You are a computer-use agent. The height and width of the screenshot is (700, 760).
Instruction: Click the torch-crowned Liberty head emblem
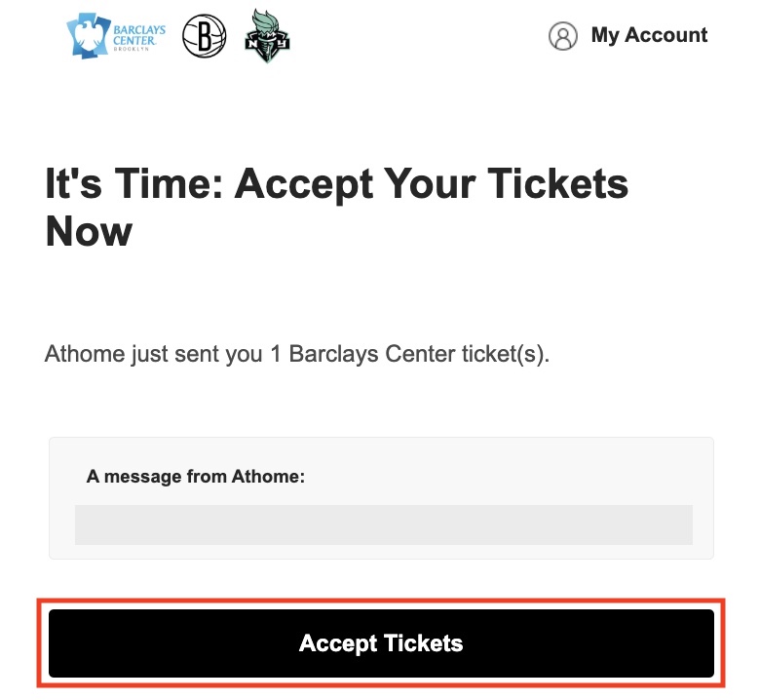click(267, 27)
